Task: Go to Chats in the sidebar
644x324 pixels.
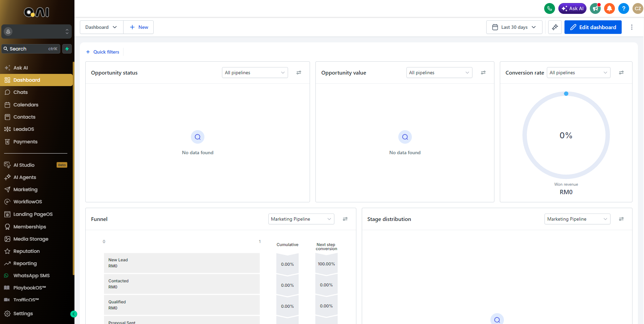Action: point(36,92)
